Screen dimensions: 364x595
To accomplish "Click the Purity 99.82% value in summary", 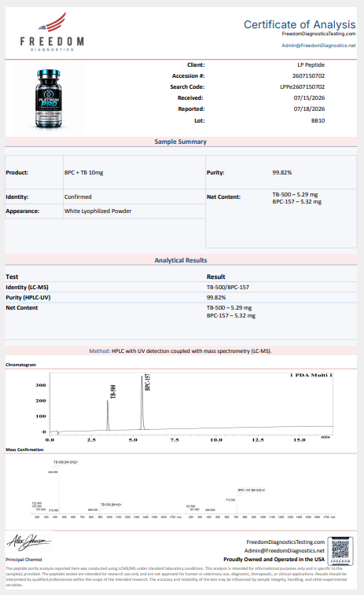I will (x=282, y=172).
